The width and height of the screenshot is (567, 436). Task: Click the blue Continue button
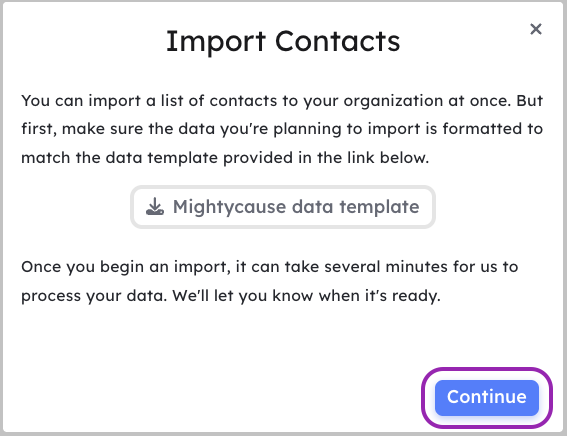487,397
